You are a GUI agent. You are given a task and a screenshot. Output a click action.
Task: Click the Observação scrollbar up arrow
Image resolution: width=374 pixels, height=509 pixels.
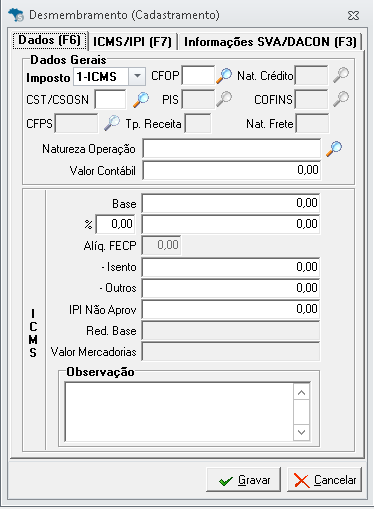point(302,392)
